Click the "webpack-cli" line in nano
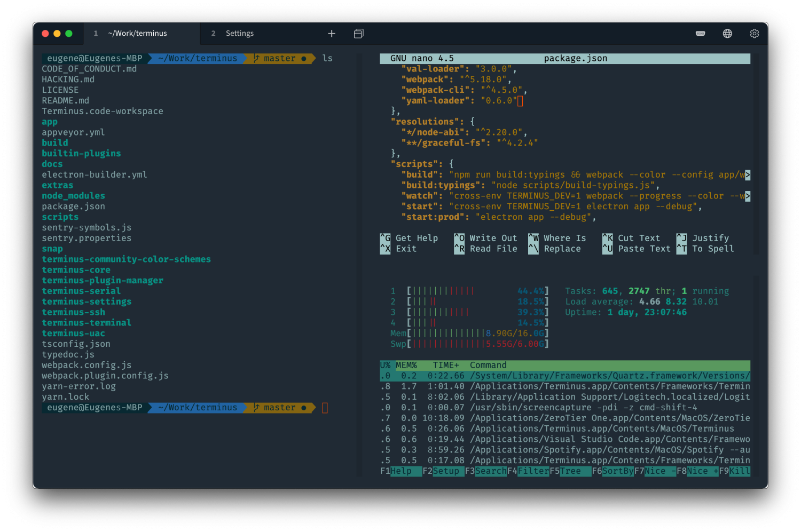This screenshot has height=532, width=801. coord(464,90)
